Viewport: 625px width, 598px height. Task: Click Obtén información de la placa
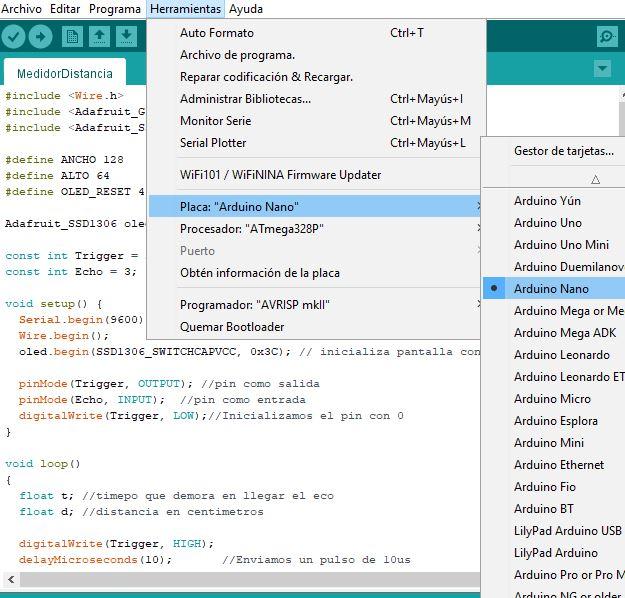pos(314,273)
